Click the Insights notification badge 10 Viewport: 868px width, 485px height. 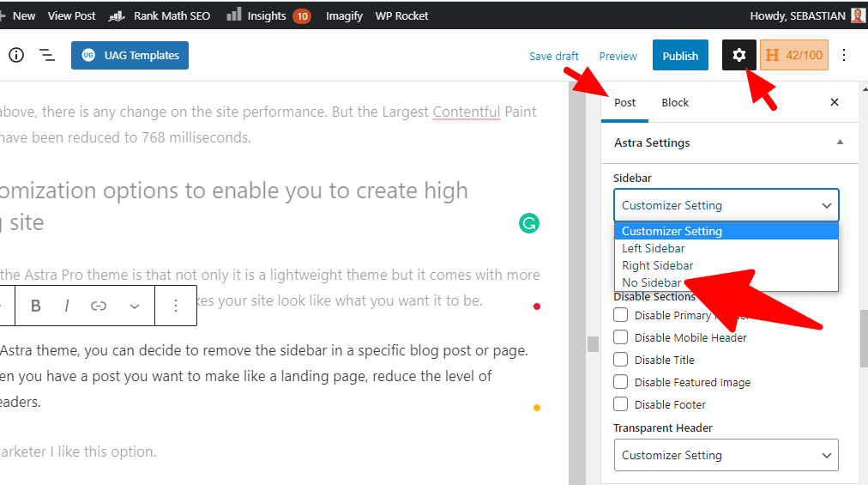(302, 16)
